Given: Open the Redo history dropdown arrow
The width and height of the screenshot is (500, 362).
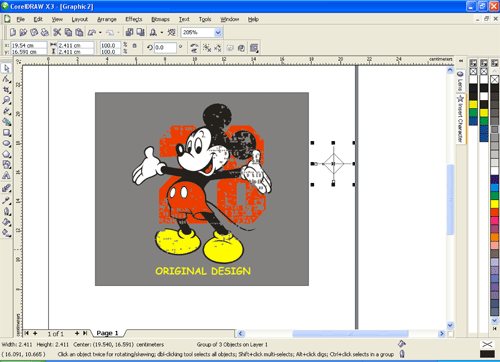Looking at the screenshot, I should point(118,32).
